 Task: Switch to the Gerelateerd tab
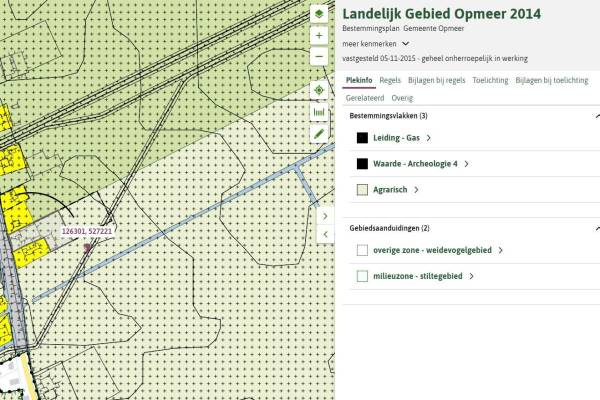365,98
